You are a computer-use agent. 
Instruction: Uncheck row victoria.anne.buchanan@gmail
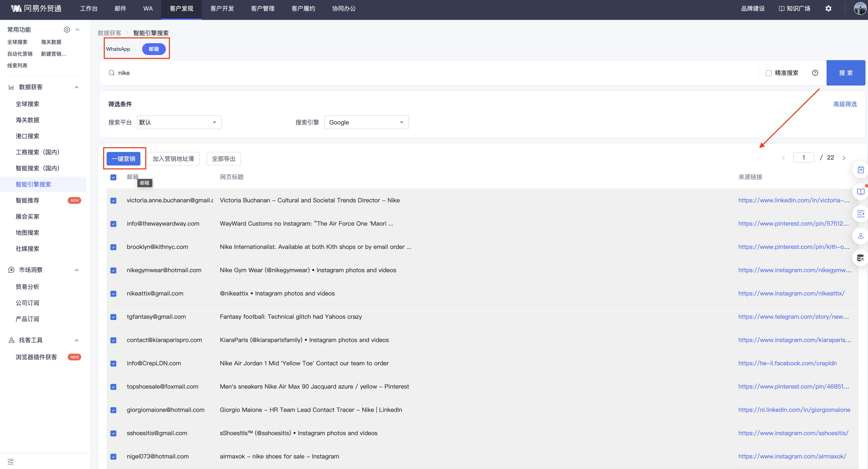tap(113, 201)
